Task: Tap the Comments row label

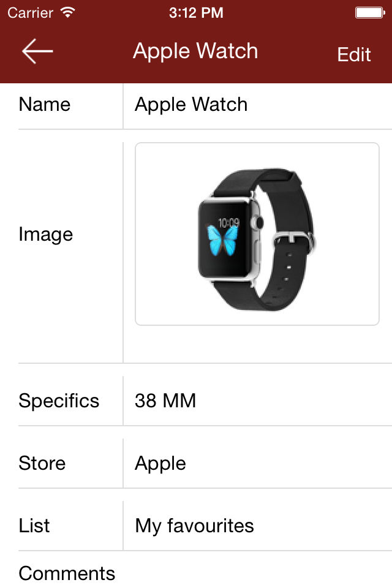Action: (x=67, y=573)
